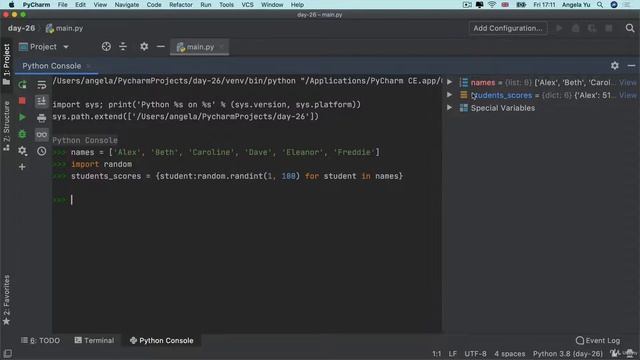Click the console input prompt

(247, 200)
